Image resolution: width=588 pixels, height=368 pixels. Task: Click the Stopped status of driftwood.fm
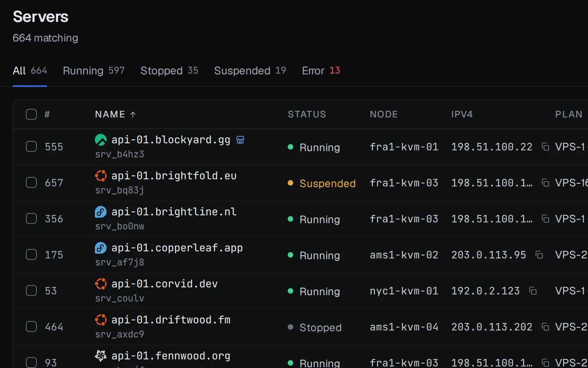pos(315,327)
